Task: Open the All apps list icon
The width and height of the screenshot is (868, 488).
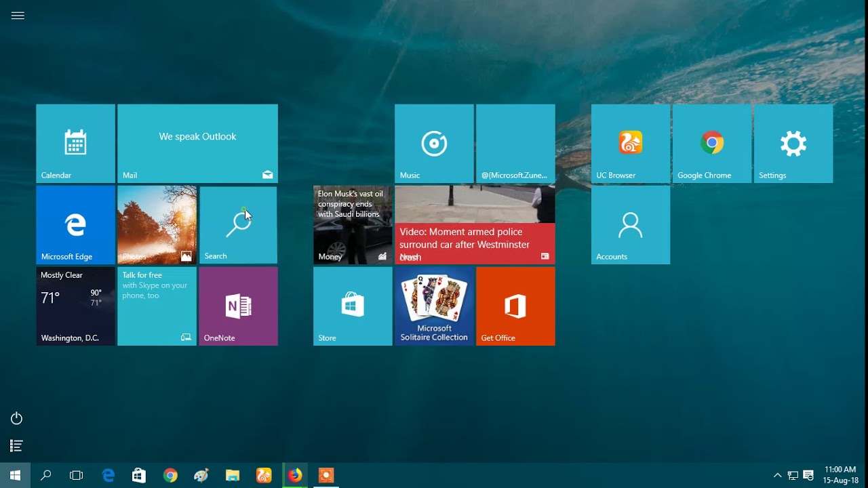Action: pos(17,446)
